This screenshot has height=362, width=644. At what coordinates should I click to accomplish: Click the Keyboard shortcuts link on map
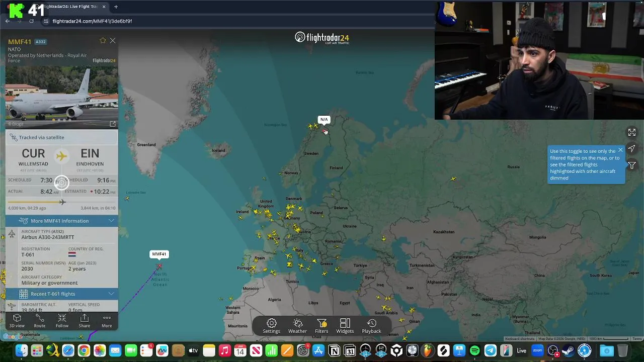tap(520, 339)
